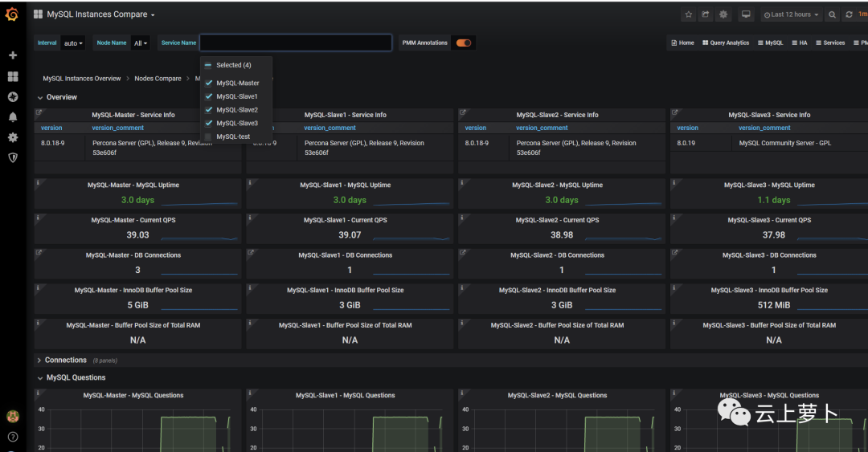Open the Home menu link
The width and height of the screenshot is (868, 452).
point(682,43)
